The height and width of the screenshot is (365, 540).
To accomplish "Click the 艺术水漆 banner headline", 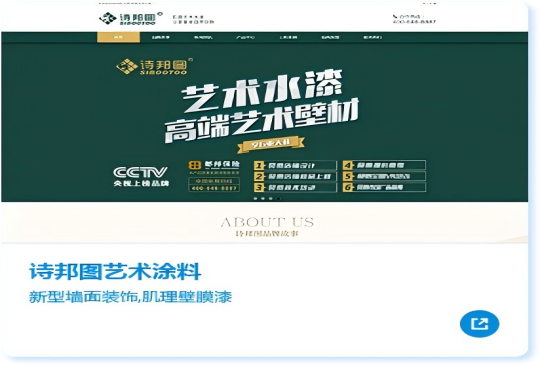I will click(262, 91).
